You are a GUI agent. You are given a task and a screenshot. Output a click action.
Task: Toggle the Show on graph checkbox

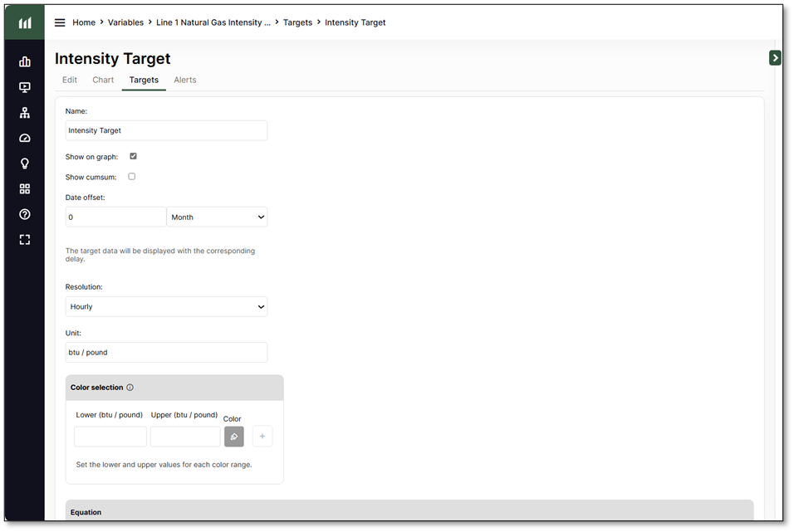pyautogui.click(x=133, y=156)
